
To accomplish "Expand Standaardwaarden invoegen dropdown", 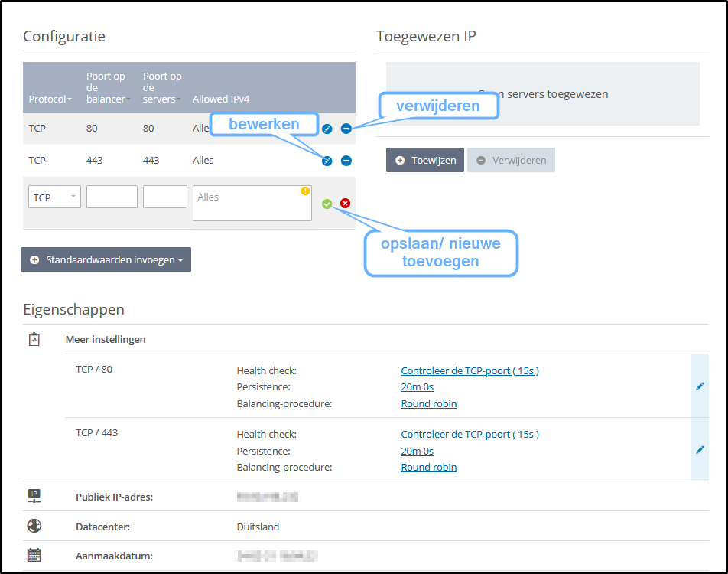I will 106,259.
